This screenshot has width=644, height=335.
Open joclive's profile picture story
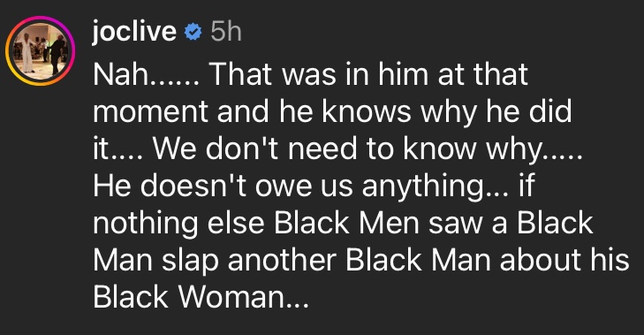pos(40,50)
